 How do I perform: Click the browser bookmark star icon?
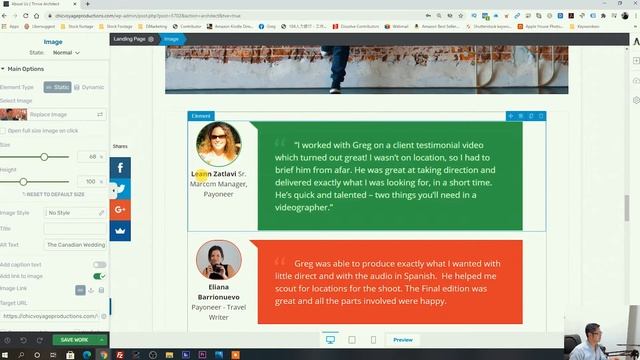point(460,16)
